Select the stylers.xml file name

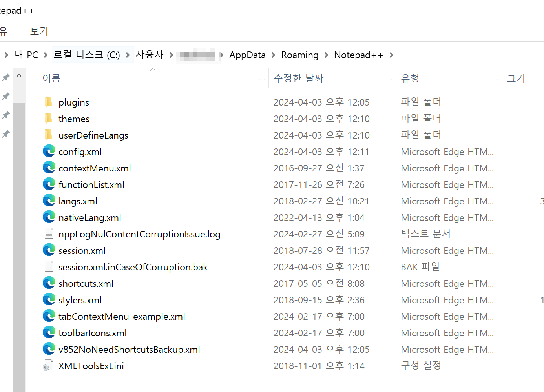[80, 300]
